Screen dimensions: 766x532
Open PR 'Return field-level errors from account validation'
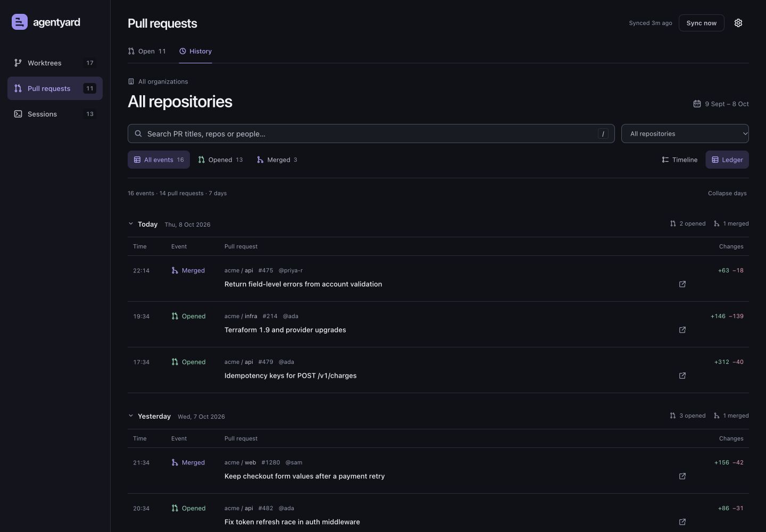click(303, 284)
